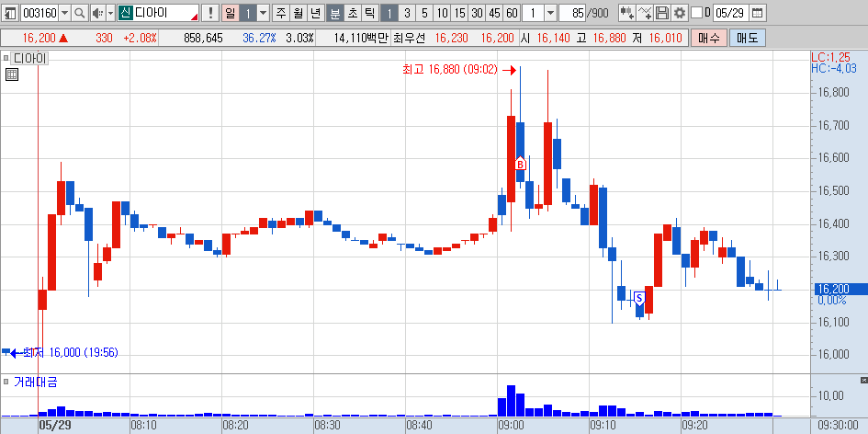Viewport: 868px width, 434px height.
Task: Open the calendar date picker icon
Action: [x=759, y=13]
